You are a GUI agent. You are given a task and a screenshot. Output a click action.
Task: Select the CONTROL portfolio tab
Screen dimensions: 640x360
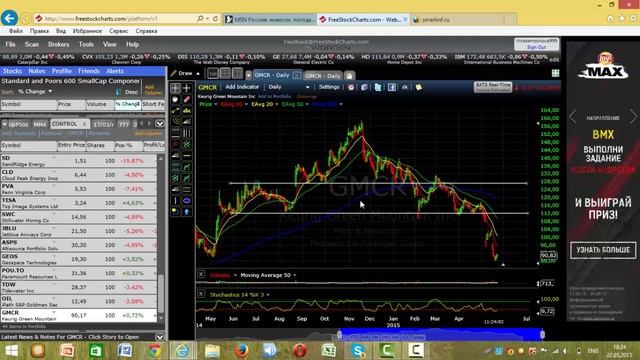click(x=69, y=124)
